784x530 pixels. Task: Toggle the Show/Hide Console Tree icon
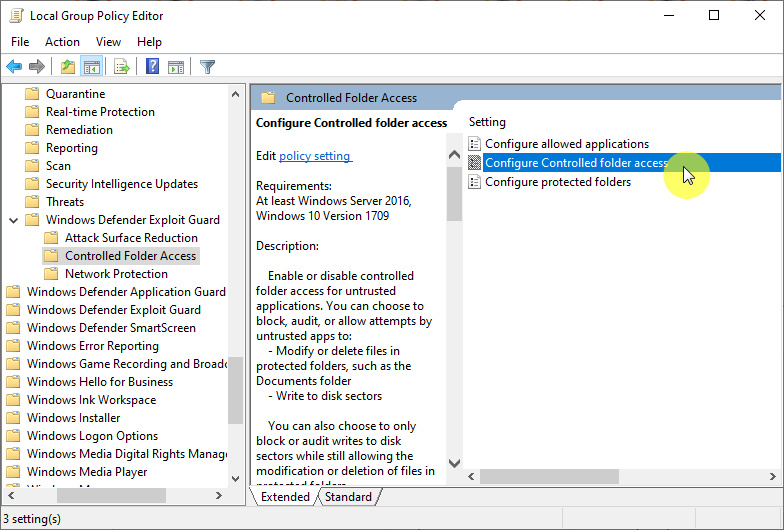(x=91, y=67)
